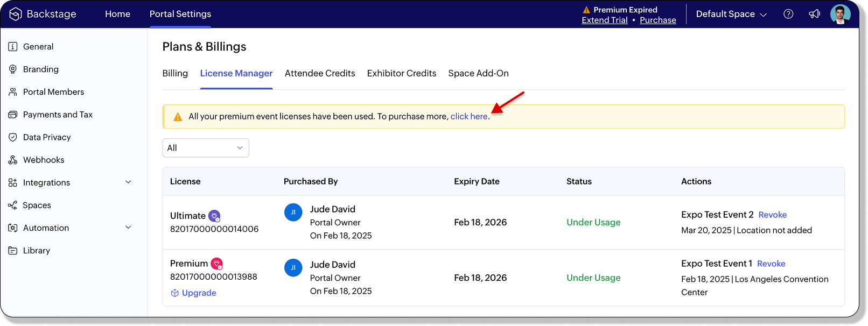
Task: Switch to the Exhibitor Credits tab
Action: (x=402, y=73)
